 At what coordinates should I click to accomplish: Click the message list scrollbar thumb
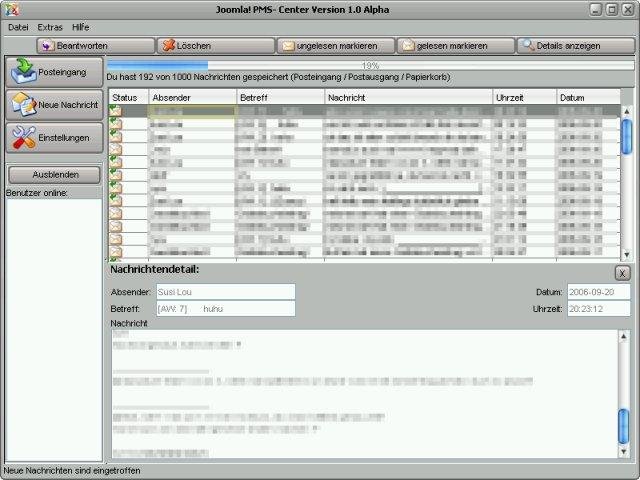coord(627,136)
